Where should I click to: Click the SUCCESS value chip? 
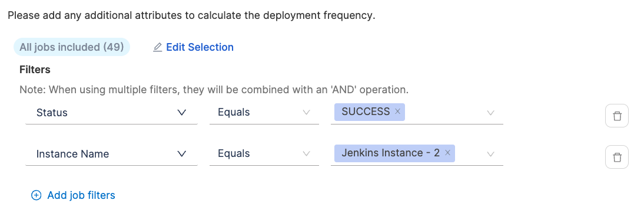(x=366, y=112)
